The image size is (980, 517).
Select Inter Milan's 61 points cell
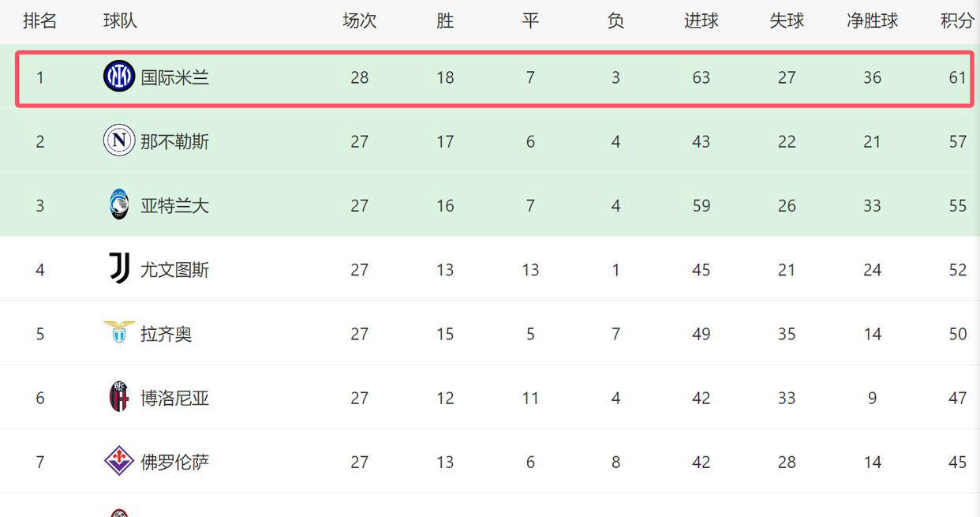[x=958, y=77]
